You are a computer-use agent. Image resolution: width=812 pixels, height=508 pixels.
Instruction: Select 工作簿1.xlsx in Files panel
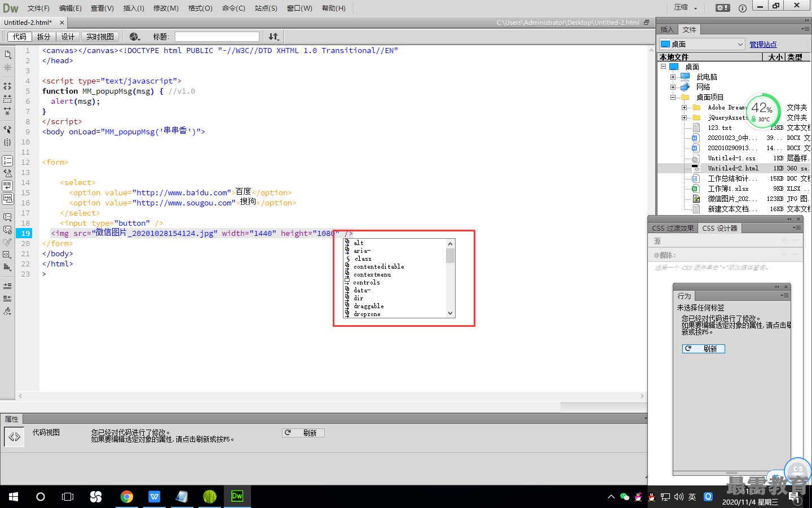(728, 189)
